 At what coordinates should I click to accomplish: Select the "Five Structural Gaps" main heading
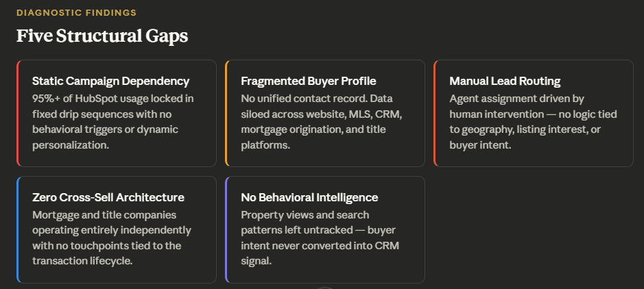point(102,36)
